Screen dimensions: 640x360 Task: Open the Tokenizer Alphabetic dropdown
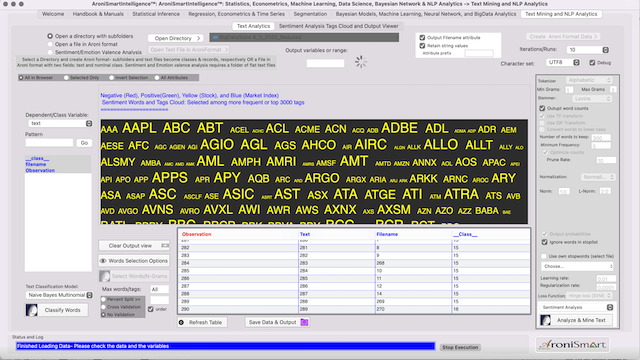click(x=589, y=80)
